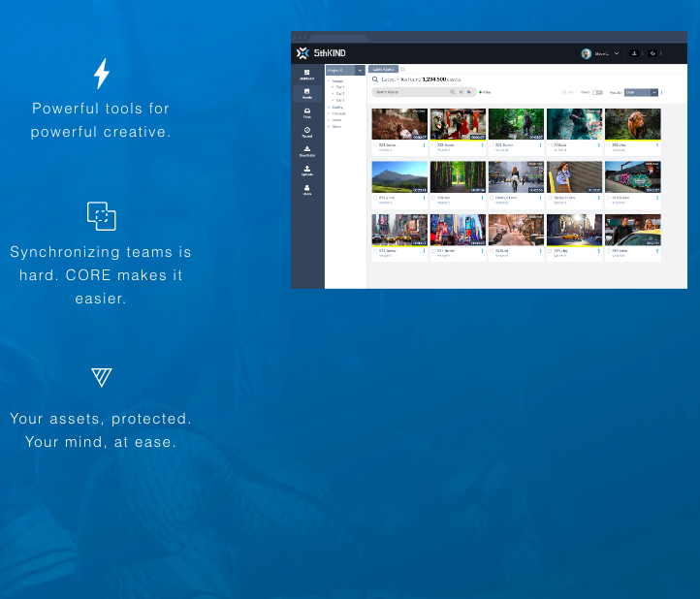Open the Dashboard section in the sidebar
The image size is (700, 599).
(306, 75)
